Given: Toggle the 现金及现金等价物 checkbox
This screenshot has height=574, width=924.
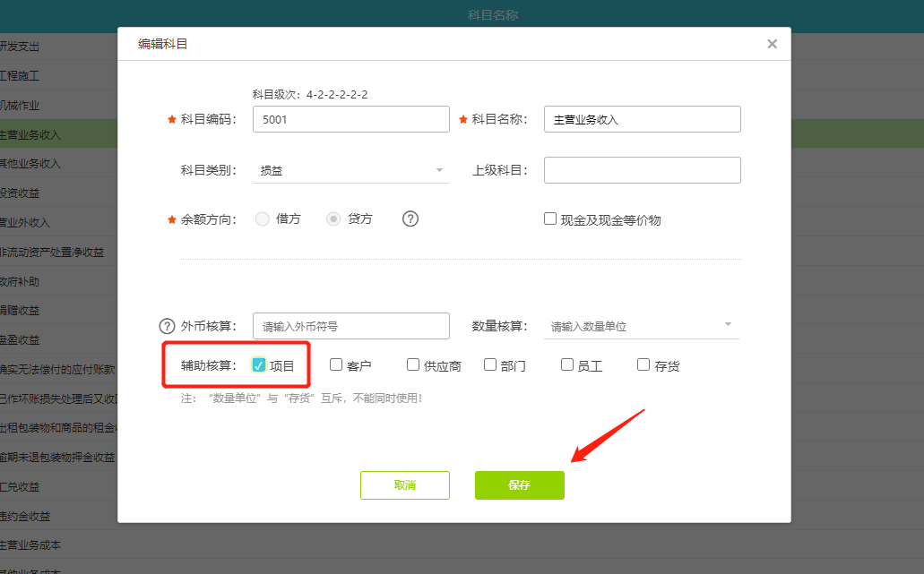Looking at the screenshot, I should (550, 218).
